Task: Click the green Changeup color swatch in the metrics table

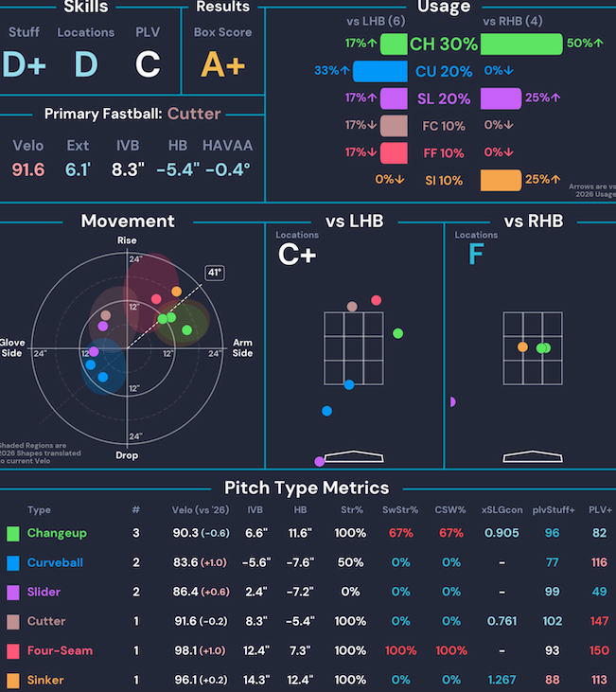Action: click(12, 534)
